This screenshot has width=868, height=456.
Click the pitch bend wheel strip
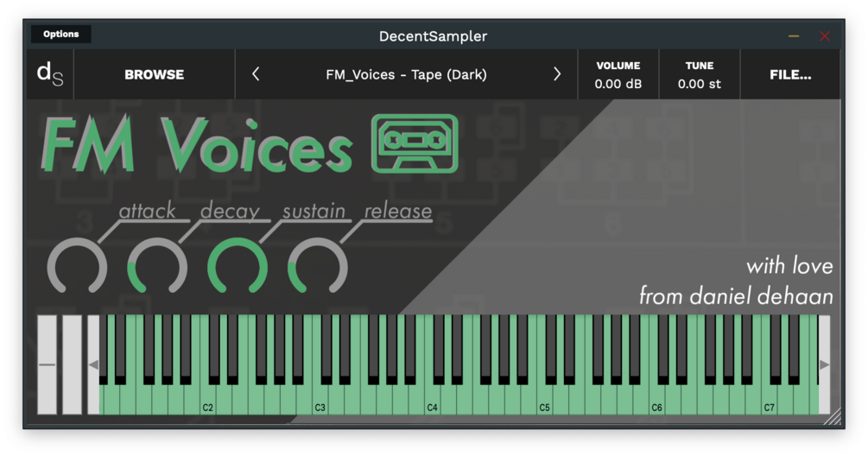click(47, 364)
